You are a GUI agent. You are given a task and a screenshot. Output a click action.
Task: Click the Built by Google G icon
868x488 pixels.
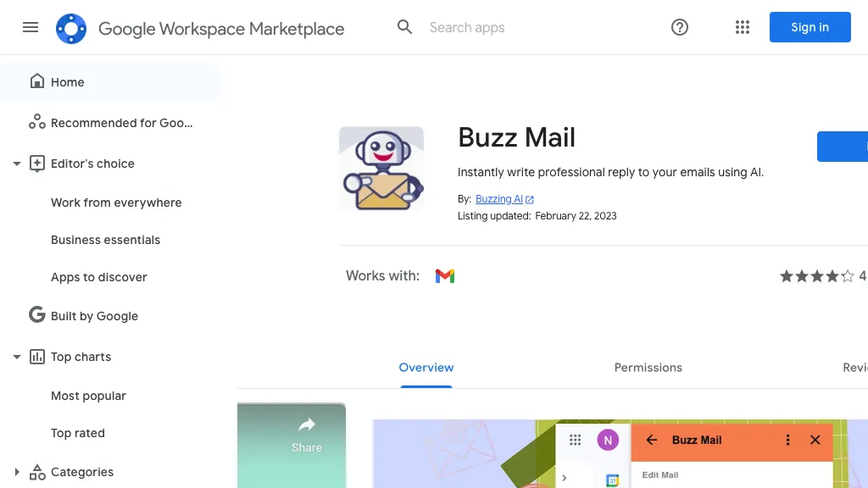pyautogui.click(x=36, y=314)
